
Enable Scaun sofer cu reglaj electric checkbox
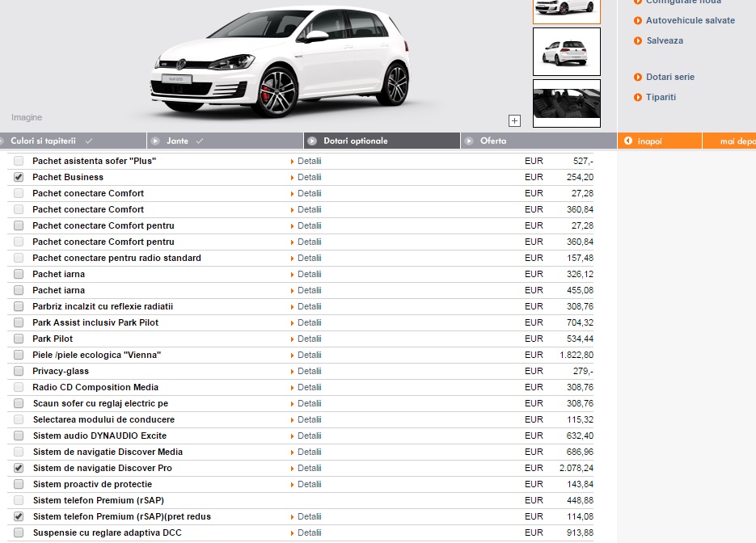19,403
